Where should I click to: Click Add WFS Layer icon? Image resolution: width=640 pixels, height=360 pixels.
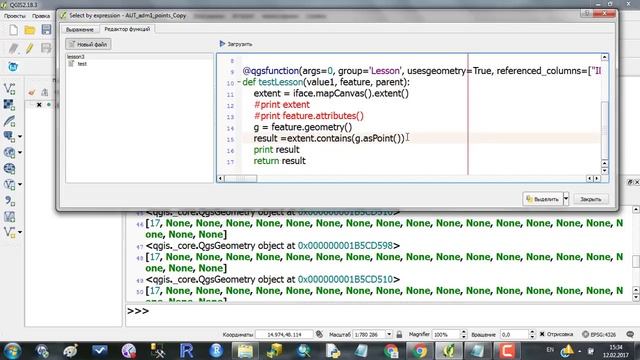(9, 184)
